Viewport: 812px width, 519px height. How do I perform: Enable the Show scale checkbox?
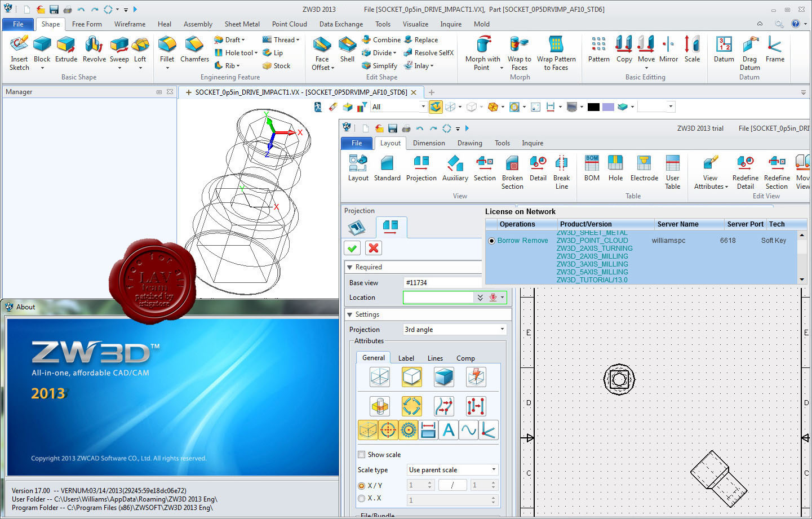362,454
